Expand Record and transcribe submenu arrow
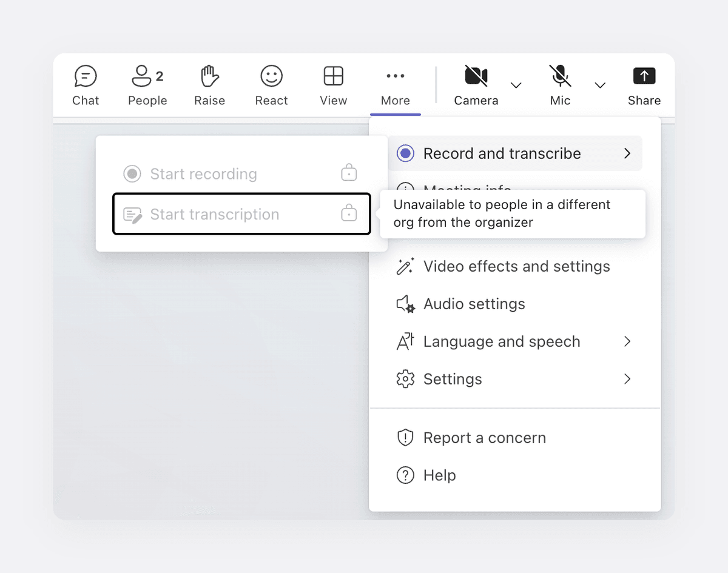This screenshot has height=573, width=728. pyautogui.click(x=627, y=153)
